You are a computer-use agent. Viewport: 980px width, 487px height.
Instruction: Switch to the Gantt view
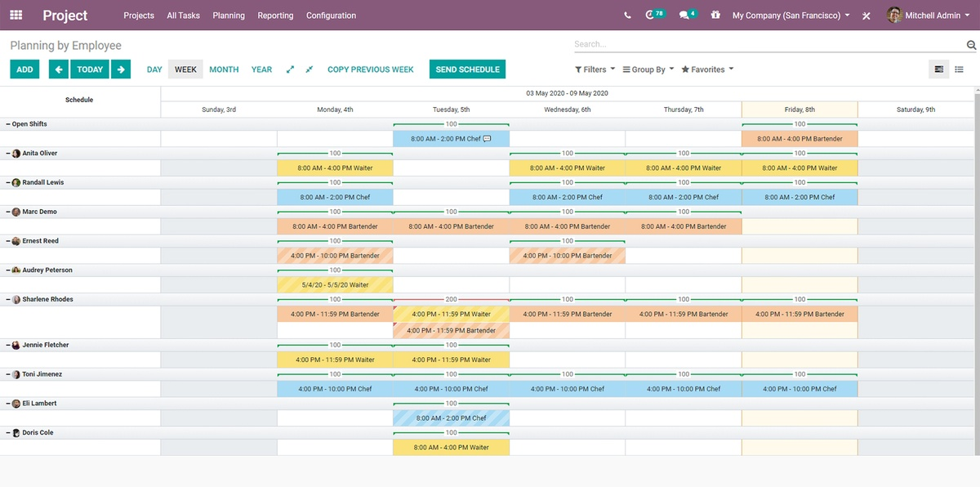[939, 69]
